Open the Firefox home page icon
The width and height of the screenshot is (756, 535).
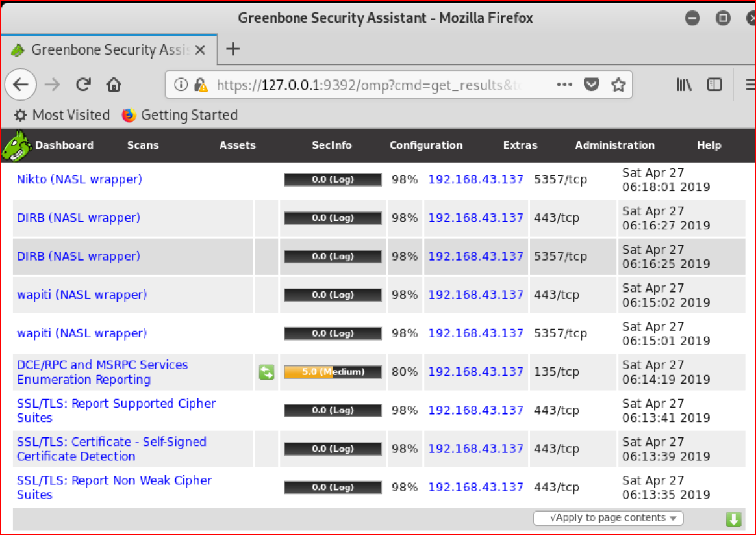pyautogui.click(x=114, y=85)
